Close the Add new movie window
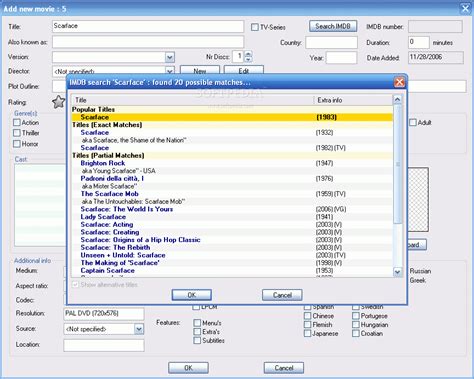 coord(465,8)
